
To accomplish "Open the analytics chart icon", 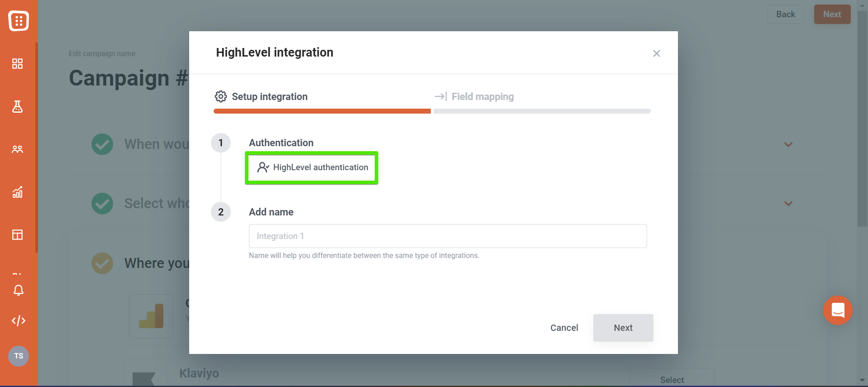I will tap(17, 192).
